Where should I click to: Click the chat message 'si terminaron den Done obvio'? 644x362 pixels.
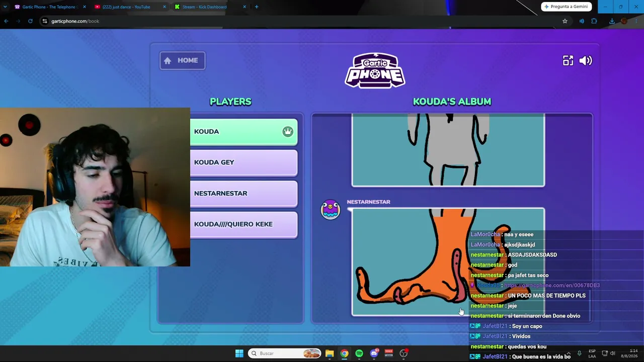coord(544,316)
